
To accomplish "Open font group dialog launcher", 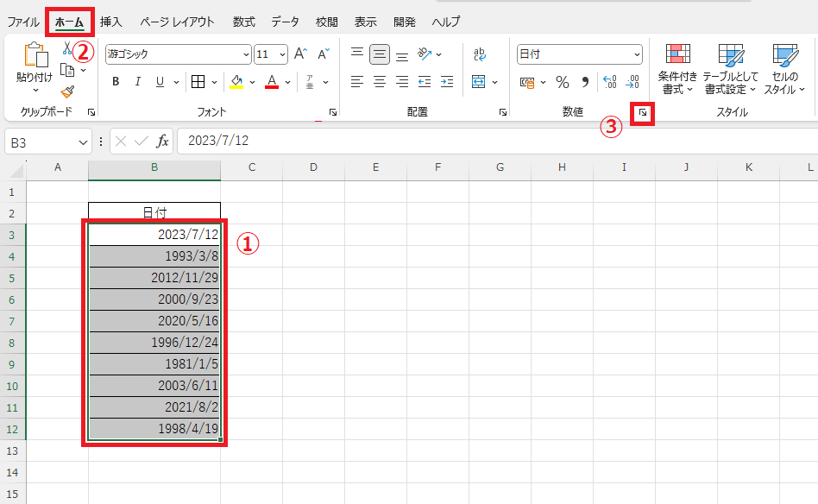I will click(x=333, y=112).
